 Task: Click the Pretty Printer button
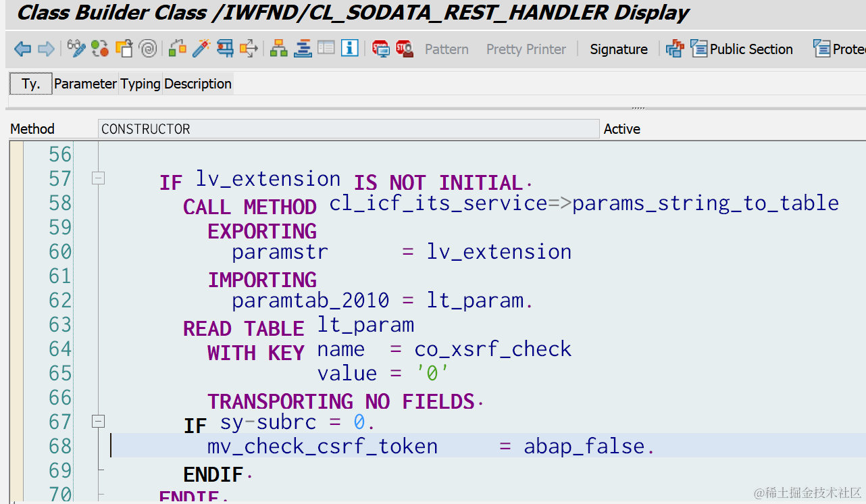click(x=526, y=49)
